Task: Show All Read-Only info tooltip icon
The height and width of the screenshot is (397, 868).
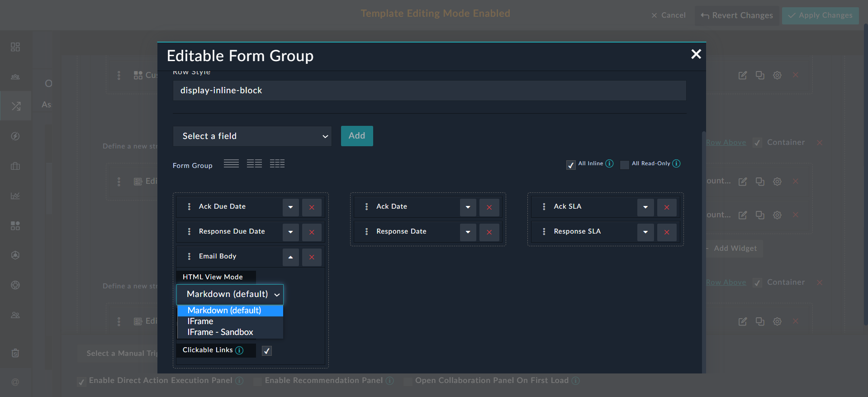Action: pos(676,163)
